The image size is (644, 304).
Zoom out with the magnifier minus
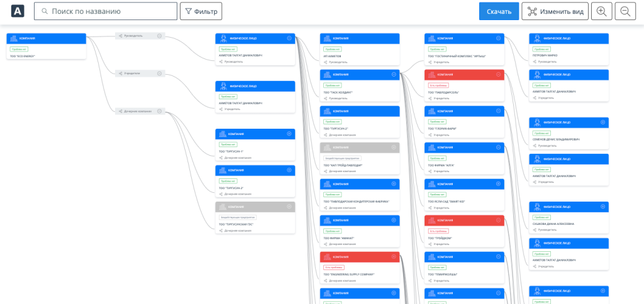[x=626, y=11]
